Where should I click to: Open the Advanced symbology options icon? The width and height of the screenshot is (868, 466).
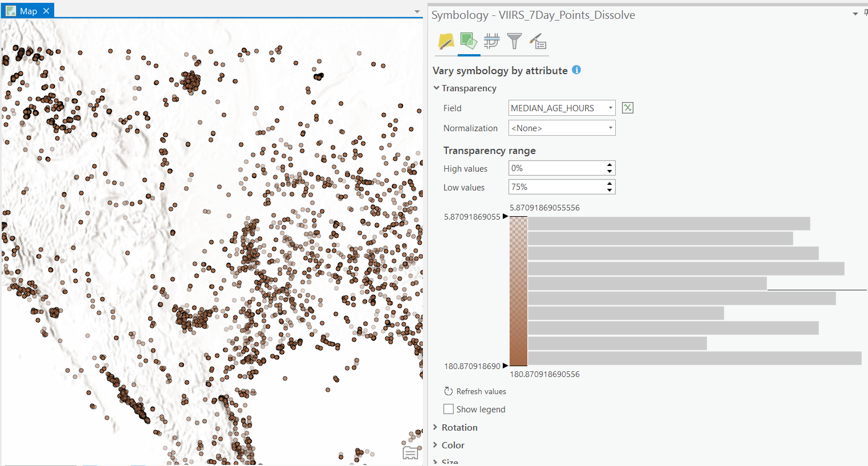point(537,40)
